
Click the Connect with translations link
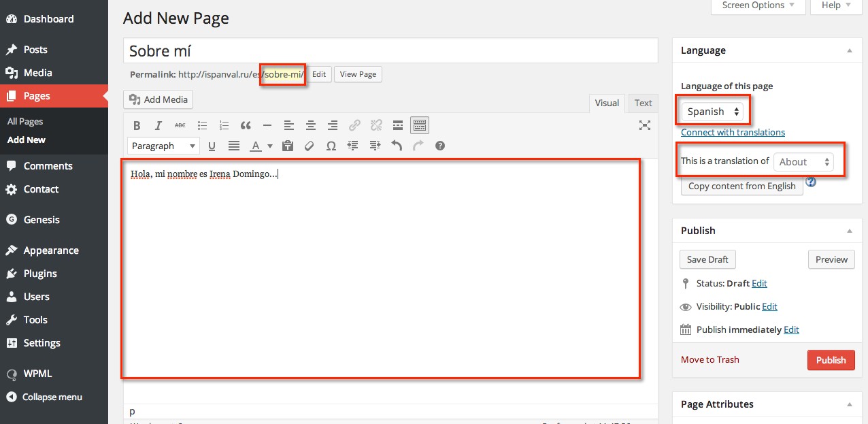click(x=733, y=132)
